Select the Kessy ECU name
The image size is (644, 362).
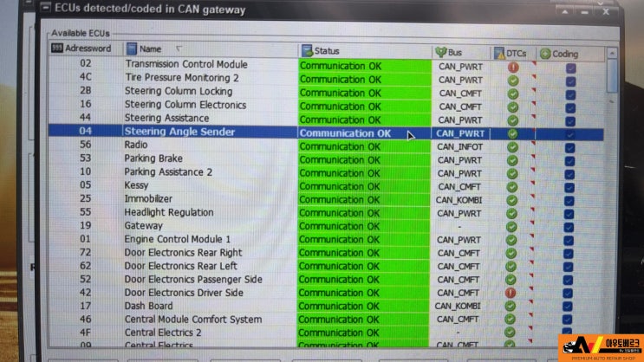(136, 185)
